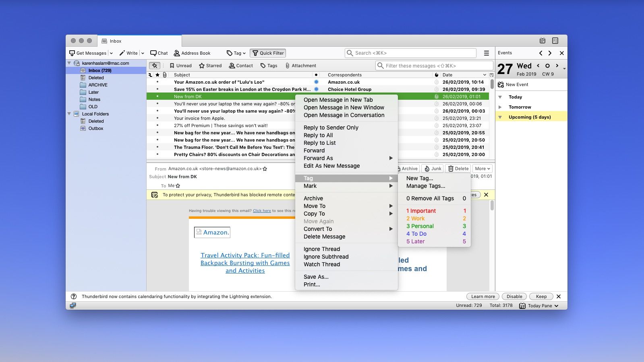Apply red '1 Important' tag
This screenshot has width=644, height=362.
tap(434, 211)
